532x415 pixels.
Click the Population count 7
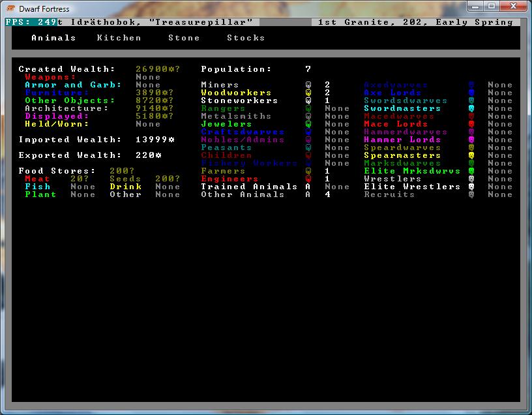(308, 69)
